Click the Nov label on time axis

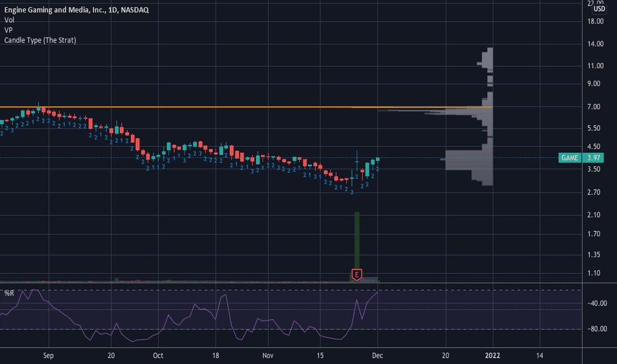coord(267,355)
